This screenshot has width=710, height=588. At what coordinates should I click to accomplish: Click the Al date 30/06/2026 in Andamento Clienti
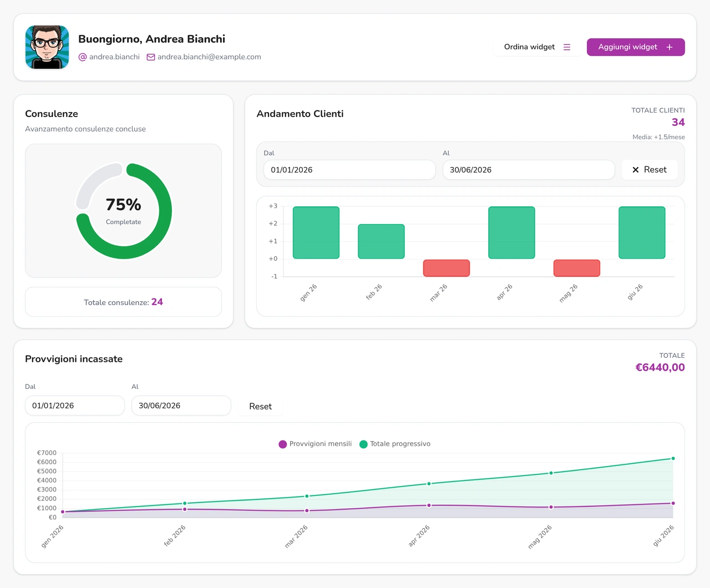pyautogui.click(x=529, y=170)
